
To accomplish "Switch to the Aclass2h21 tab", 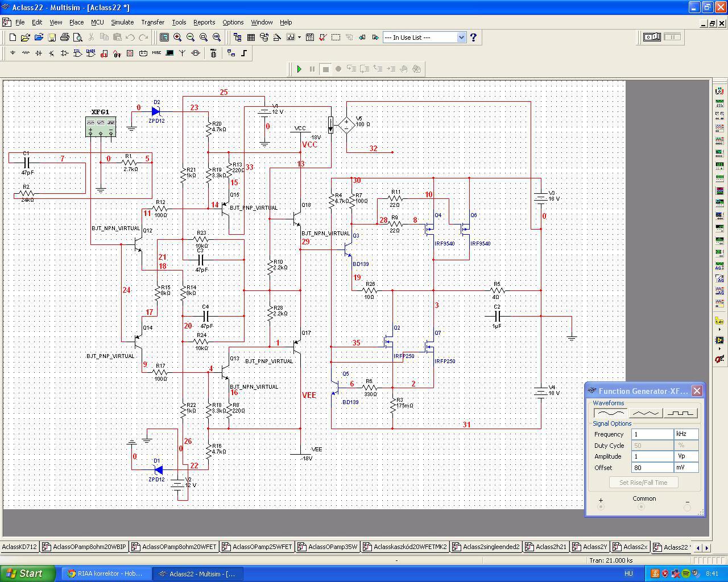I will (x=547, y=547).
